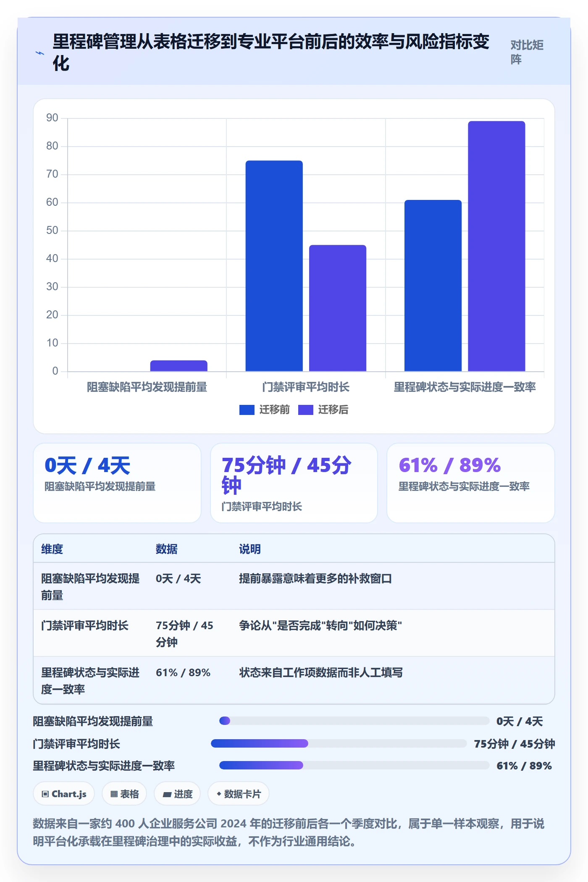588x882 pixels.
Task: Click the y-axis tick label 90
Action: 52,118
